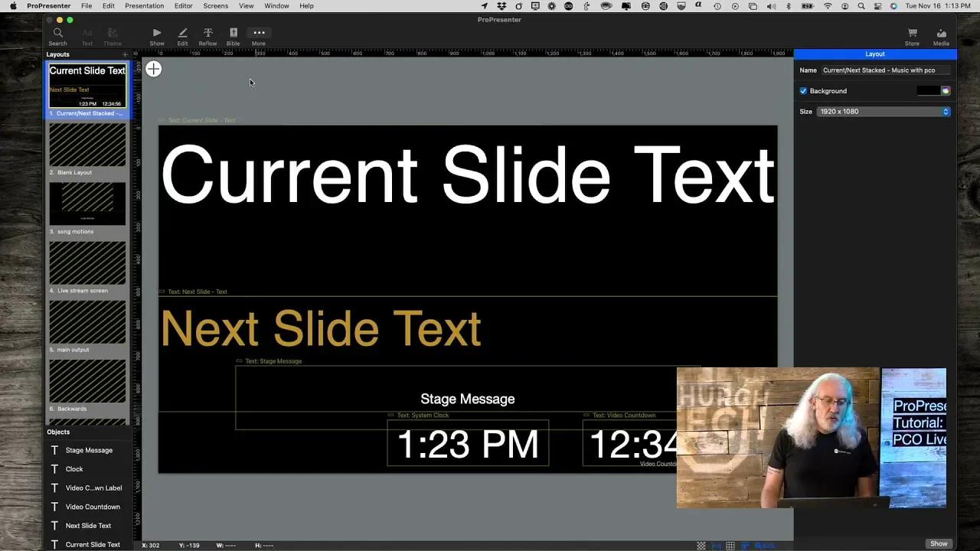This screenshot has height=551, width=980.
Task: Disable the Background checkbox in Layout panel
Action: (803, 90)
